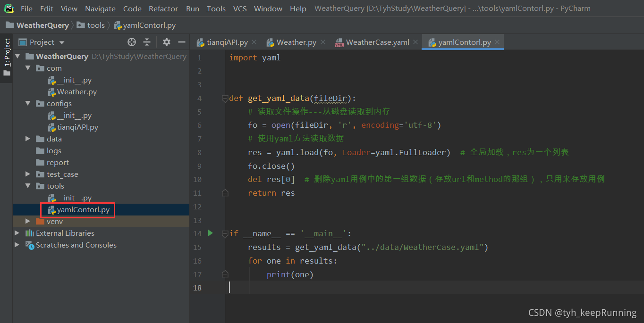The height and width of the screenshot is (323, 644).
Task: Click the locate current file target icon
Action: click(x=132, y=42)
